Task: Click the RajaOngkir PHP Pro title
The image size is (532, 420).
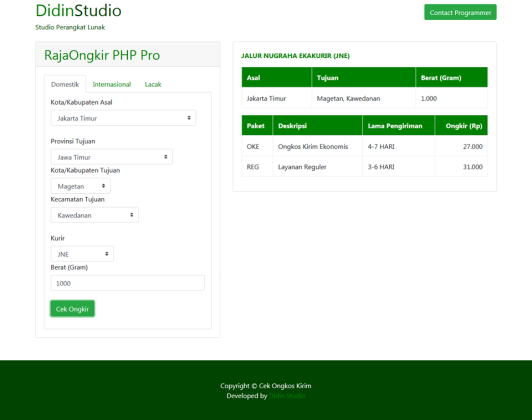Action: pyautogui.click(x=102, y=55)
